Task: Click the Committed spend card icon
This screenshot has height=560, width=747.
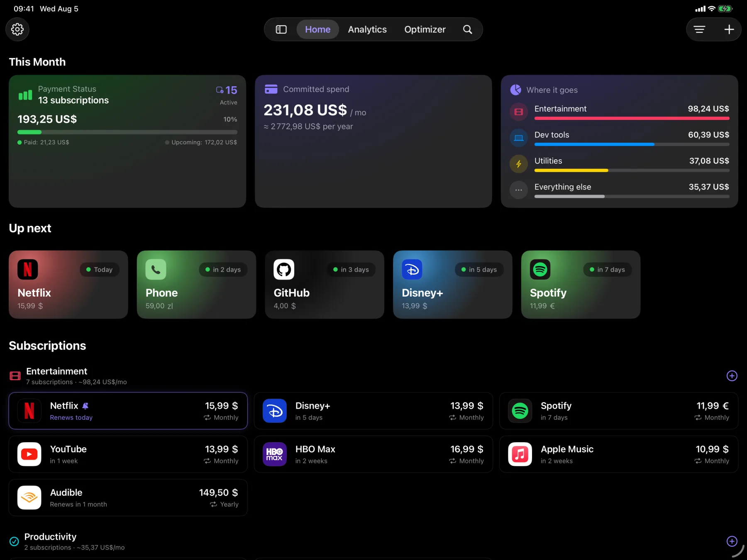Action: coord(271,89)
